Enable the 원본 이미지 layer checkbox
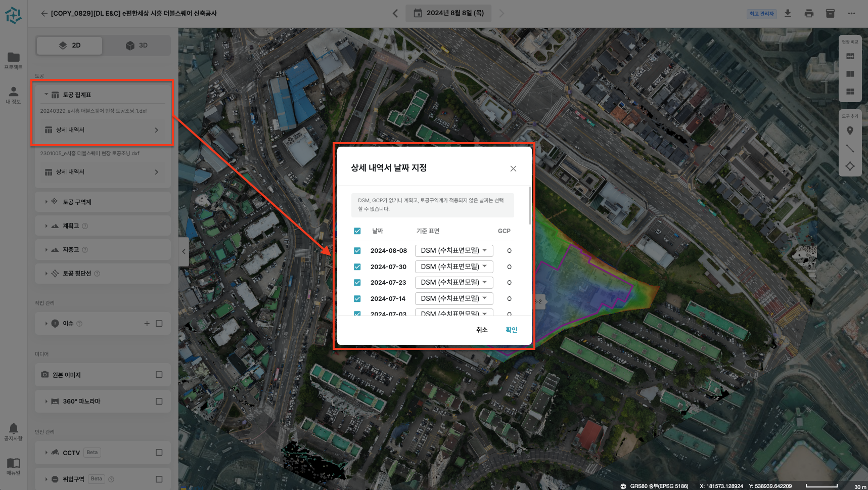This screenshot has width=868, height=490. [159, 375]
